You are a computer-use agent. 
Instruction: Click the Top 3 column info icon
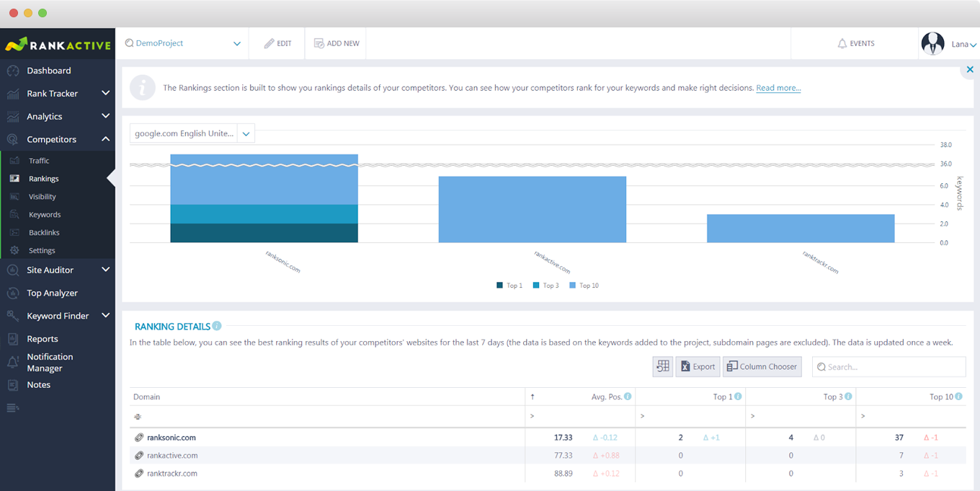(x=848, y=397)
